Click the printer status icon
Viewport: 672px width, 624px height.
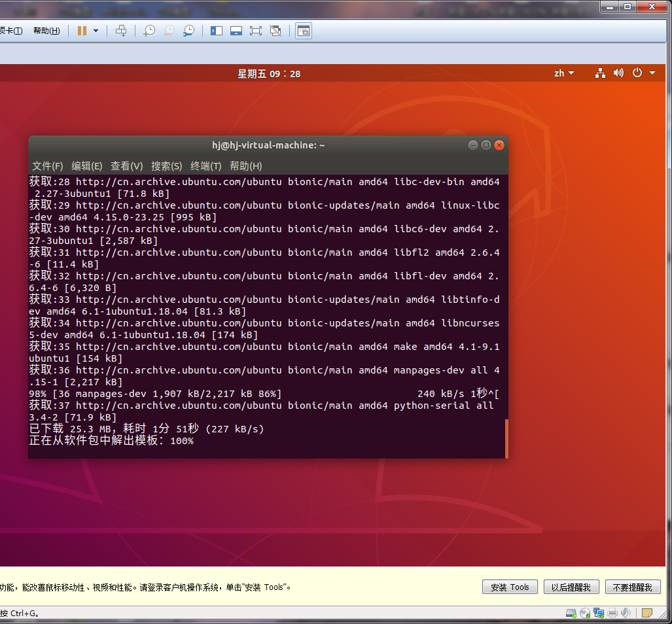[612, 614]
